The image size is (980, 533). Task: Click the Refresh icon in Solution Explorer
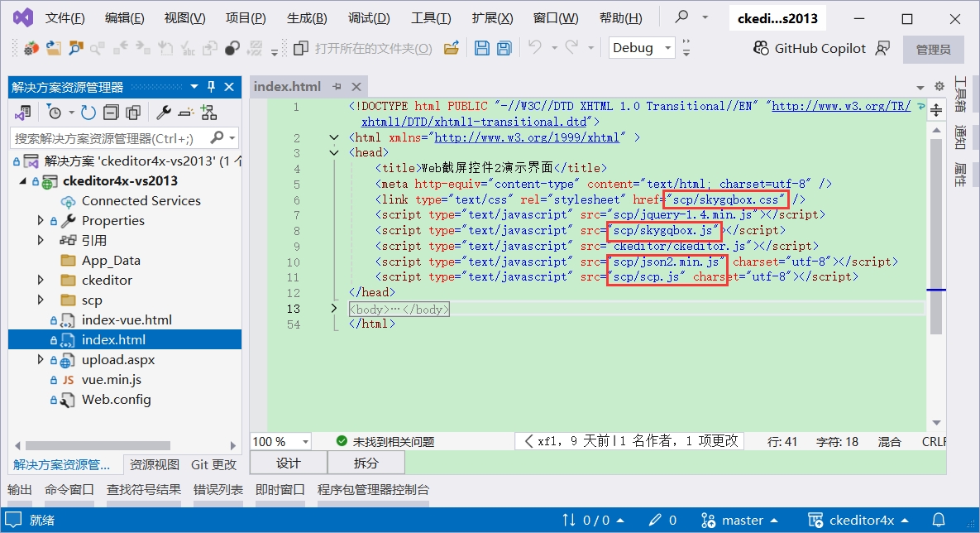click(x=88, y=113)
